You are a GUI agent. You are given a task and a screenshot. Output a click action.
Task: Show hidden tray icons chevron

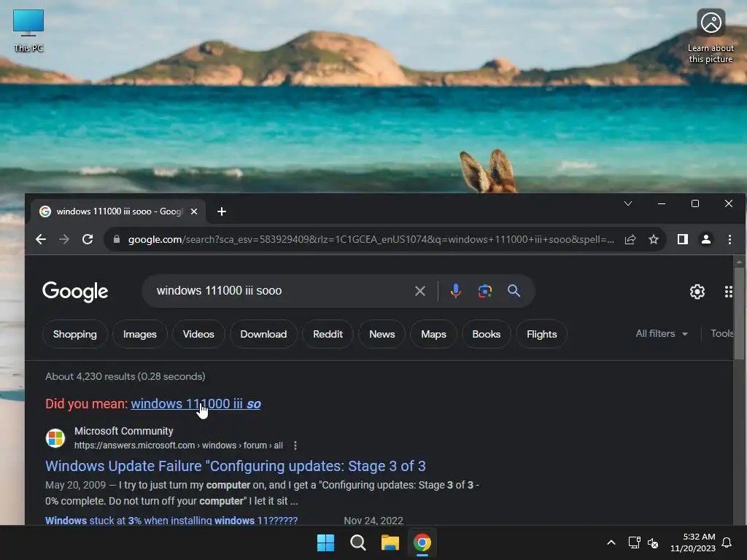611,542
